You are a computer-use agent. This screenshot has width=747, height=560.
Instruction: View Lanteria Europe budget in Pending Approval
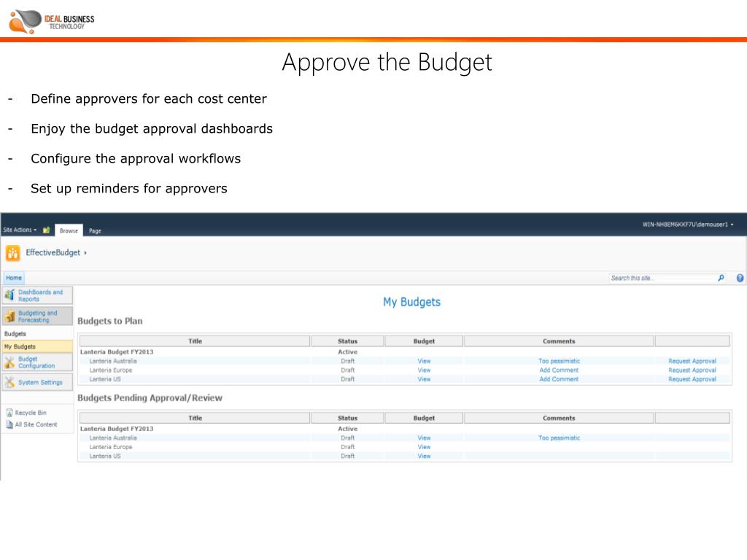point(424,447)
